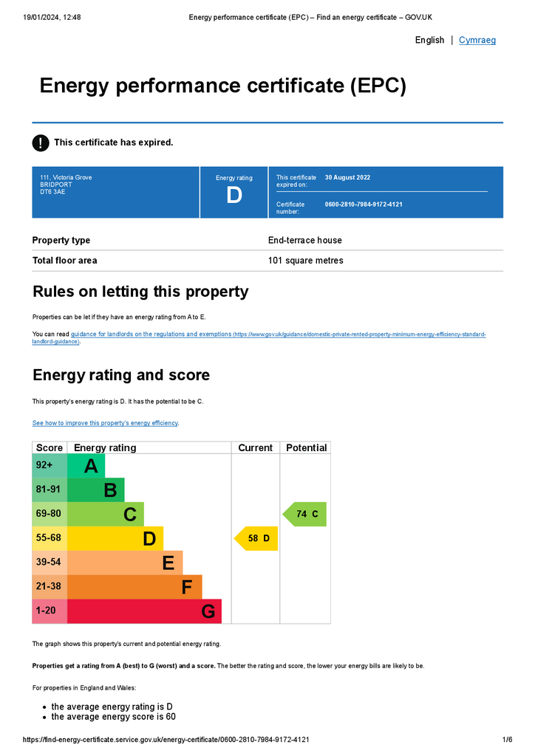Click the certificate number 0600-2810-7984-9172-4121

point(364,205)
